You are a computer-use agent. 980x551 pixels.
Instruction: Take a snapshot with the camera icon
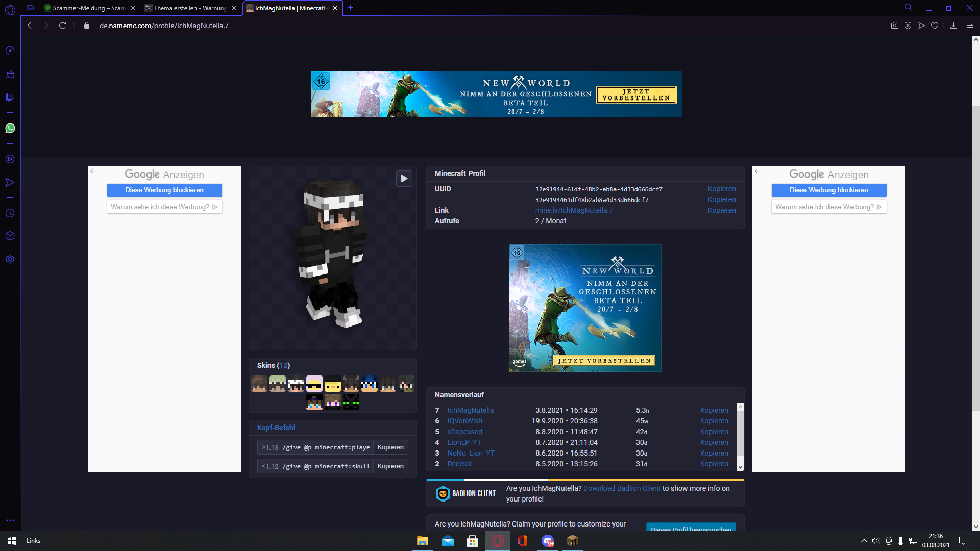[895, 26]
